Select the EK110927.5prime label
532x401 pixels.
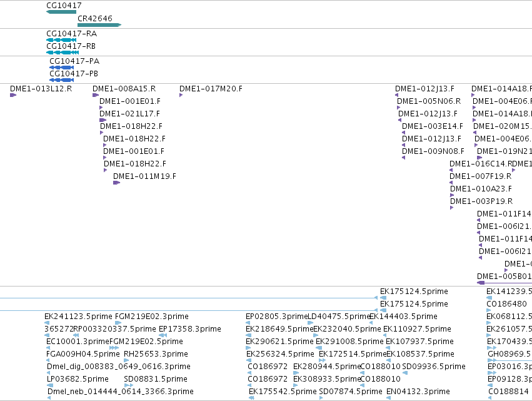tap(418, 329)
